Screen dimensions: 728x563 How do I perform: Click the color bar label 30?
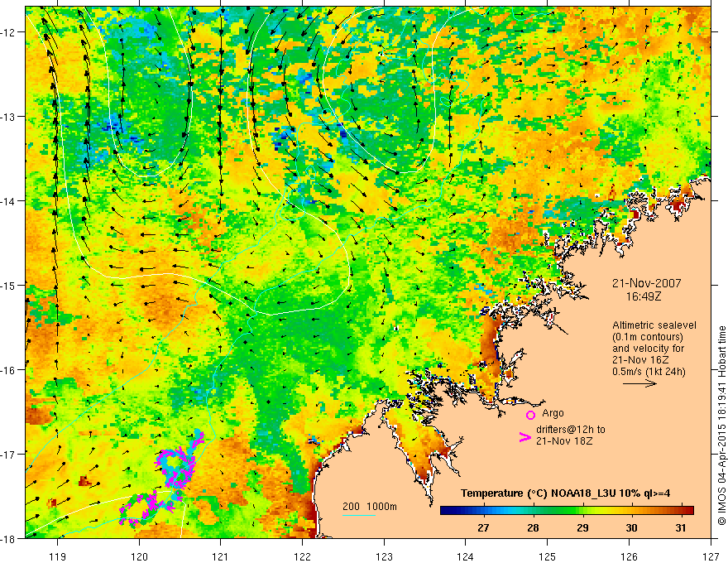[631, 527]
